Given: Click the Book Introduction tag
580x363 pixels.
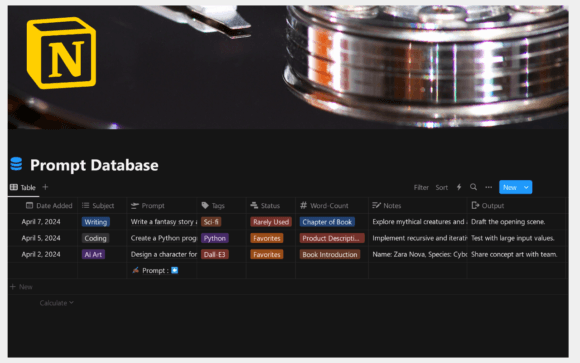Looking at the screenshot, I should tap(330, 255).
